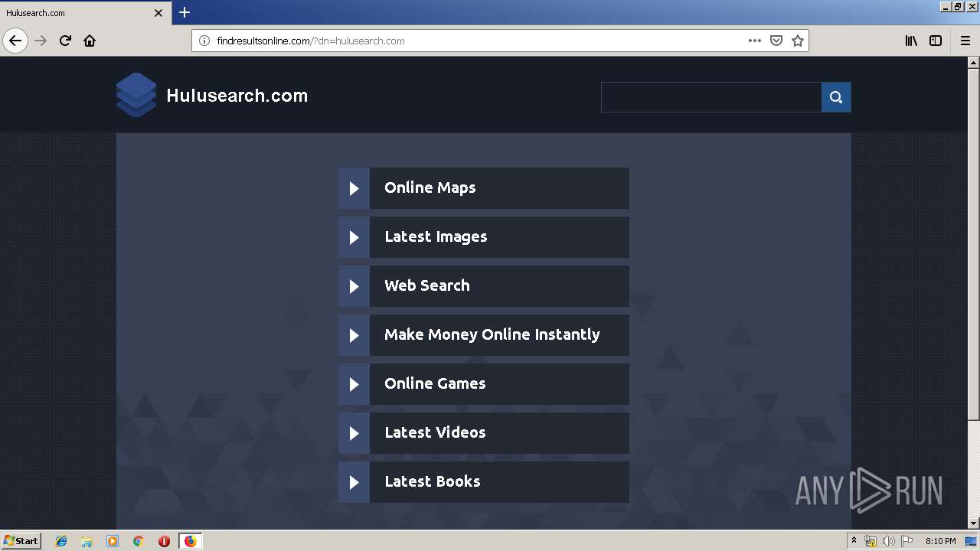Open a new tab with plus button
The height and width of the screenshot is (551, 980).
(x=185, y=12)
